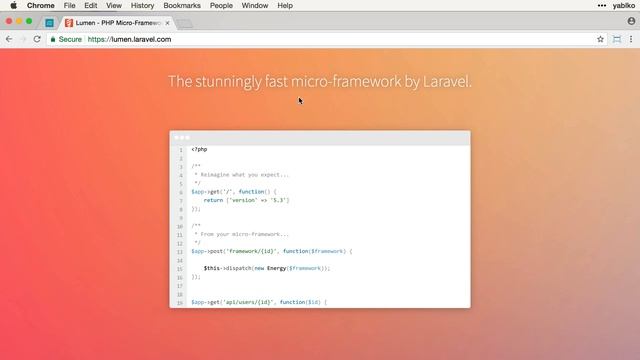
Task: Reload the current page
Action: click(37, 39)
